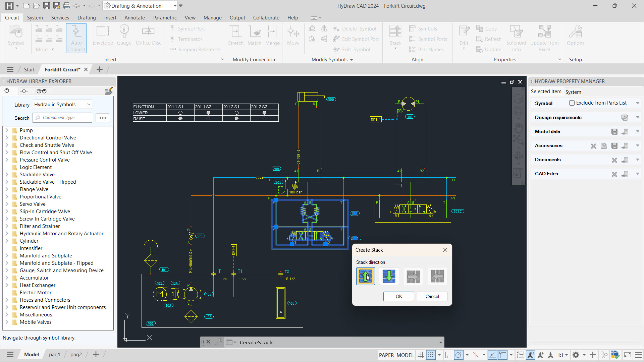Click the Stretch connection tool
Screen dimensions: 644x362
click(x=235, y=36)
